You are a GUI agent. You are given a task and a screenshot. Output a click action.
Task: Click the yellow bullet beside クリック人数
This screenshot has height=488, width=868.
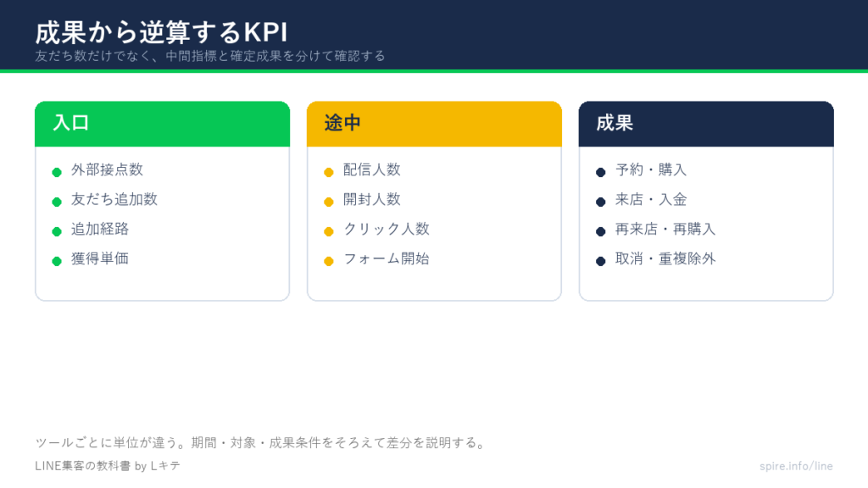(329, 231)
